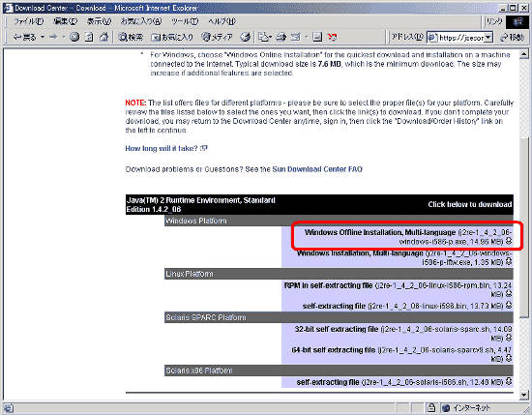This screenshot has width=532, height=415.
Task: Download RPM in self-extracting file link
Action: tap(328, 285)
